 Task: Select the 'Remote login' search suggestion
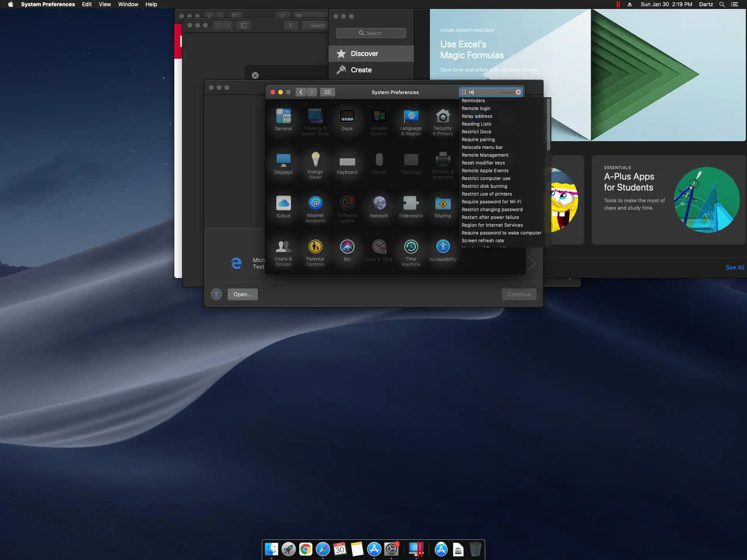point(476,108)
